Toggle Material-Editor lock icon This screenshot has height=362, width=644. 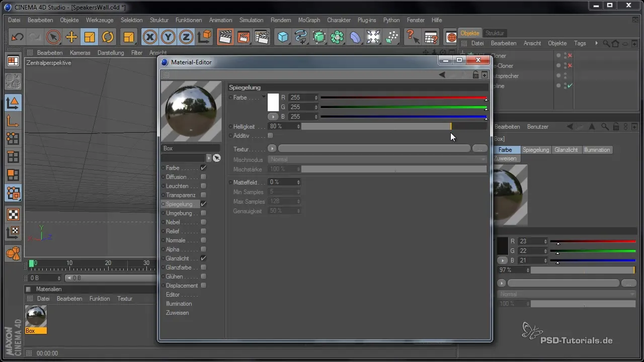[x=475, y=75]
